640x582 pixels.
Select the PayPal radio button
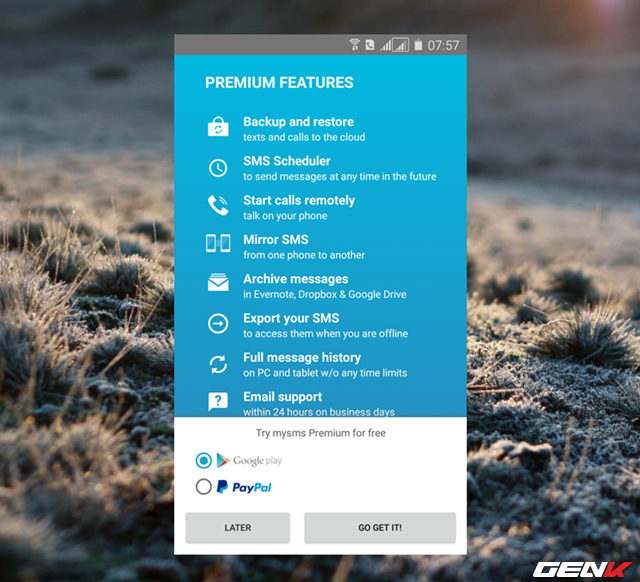pyautogui.click(x=204, y=487)
